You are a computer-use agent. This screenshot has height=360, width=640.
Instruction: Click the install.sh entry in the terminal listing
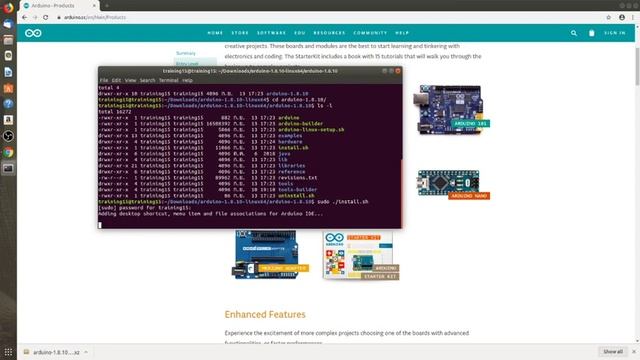(x=293, y=148)
